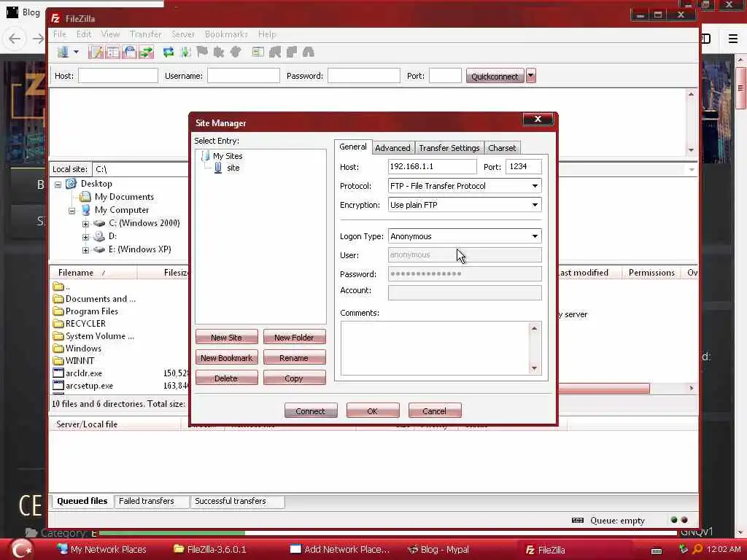747x560 pixels.
Task: Expand the E: (Windows XP) drive node
Action: click(x=85, y=250)
